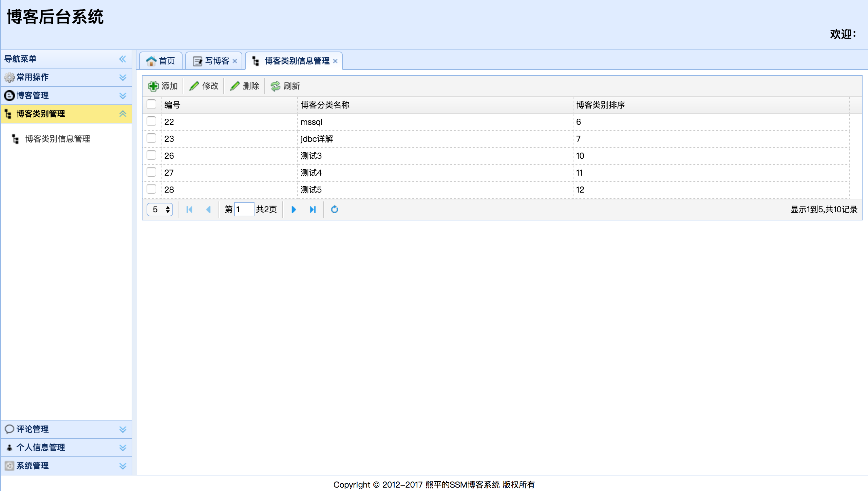The image size is (868, 491).
Task: Click the sort value 12 cell
Action: 711,190
